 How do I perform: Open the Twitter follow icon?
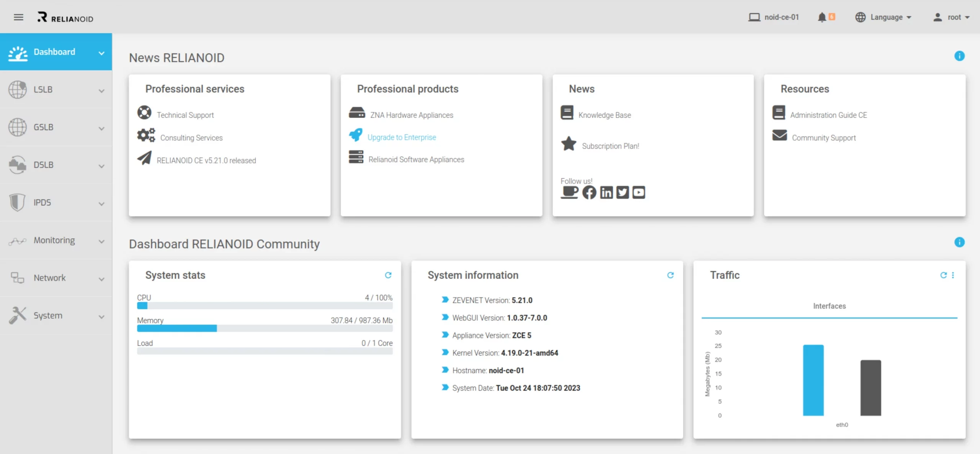coord(622,192)
